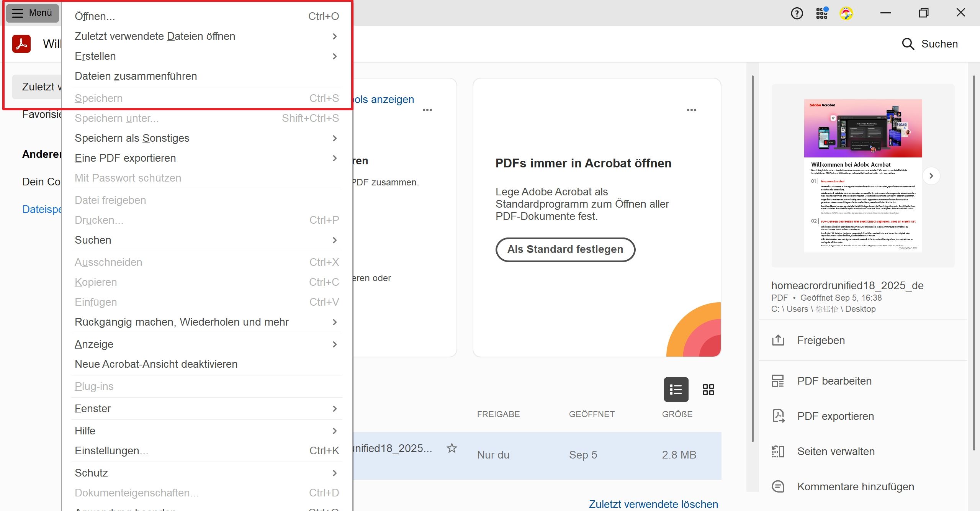Click the 2.8 MB size cell
The image size is (980, 511).
(x=679, y=455)
